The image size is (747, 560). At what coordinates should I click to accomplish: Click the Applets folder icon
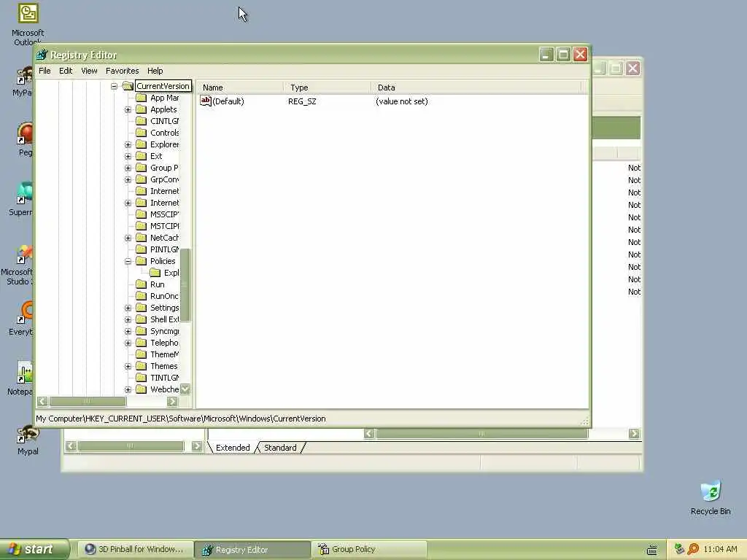coord(141,109)
